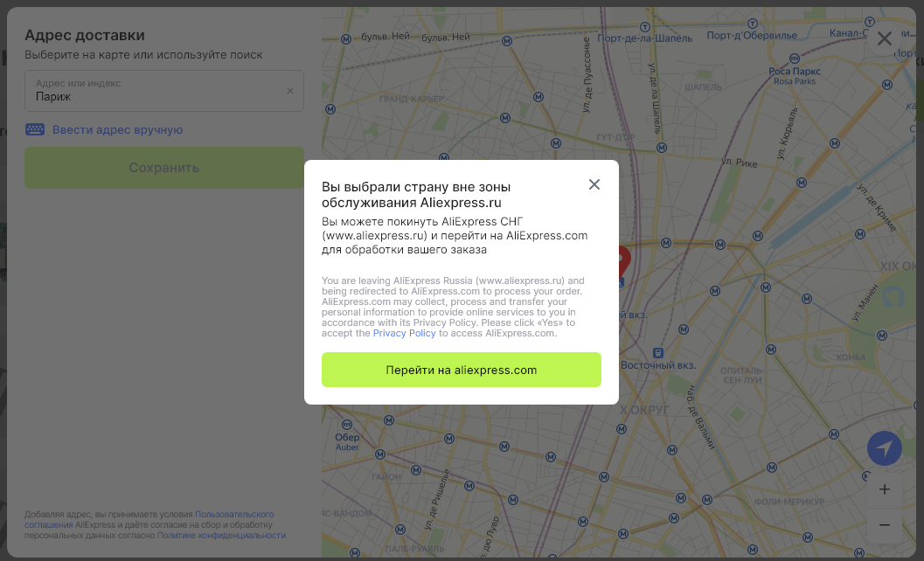Click the red location pin on map
The image size is (924, 561).
point(622,259)
